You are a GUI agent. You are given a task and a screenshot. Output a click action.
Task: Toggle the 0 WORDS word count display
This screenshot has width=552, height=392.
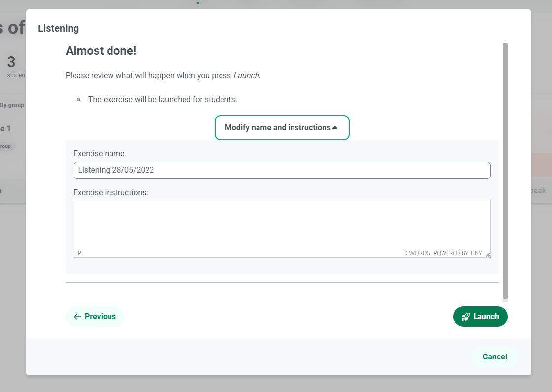417,253
